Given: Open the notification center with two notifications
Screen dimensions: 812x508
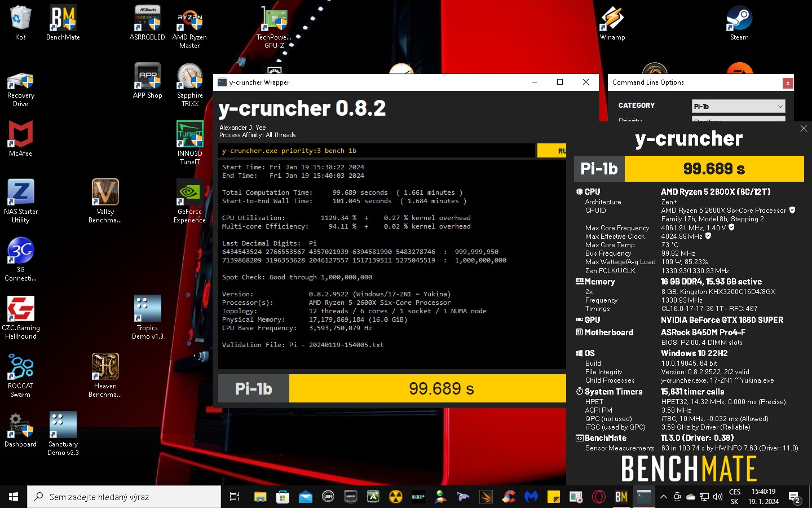Looking at the screenshot, I should tap(795, 497).
